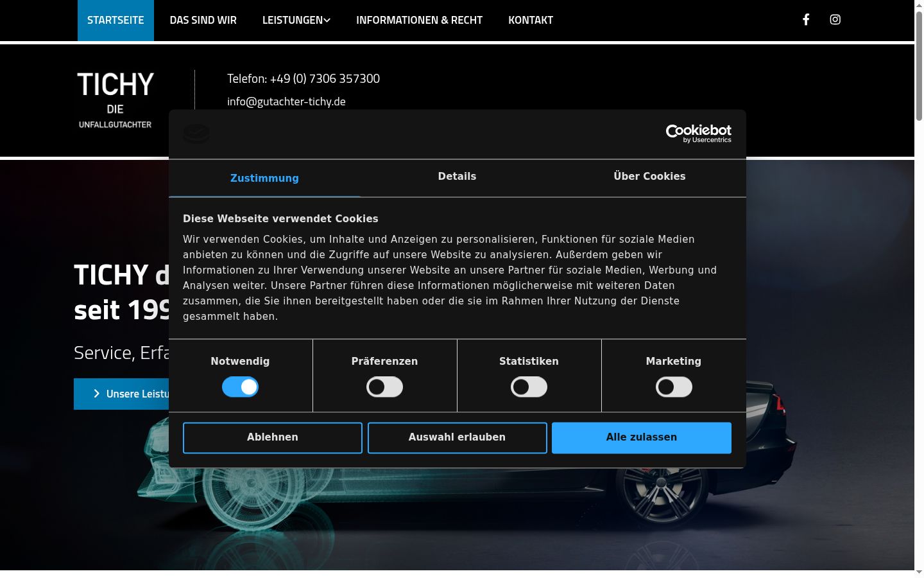924x578 pixels.
Task: Enable the Marketing cookie switch
Action: (x=674, y=387)
